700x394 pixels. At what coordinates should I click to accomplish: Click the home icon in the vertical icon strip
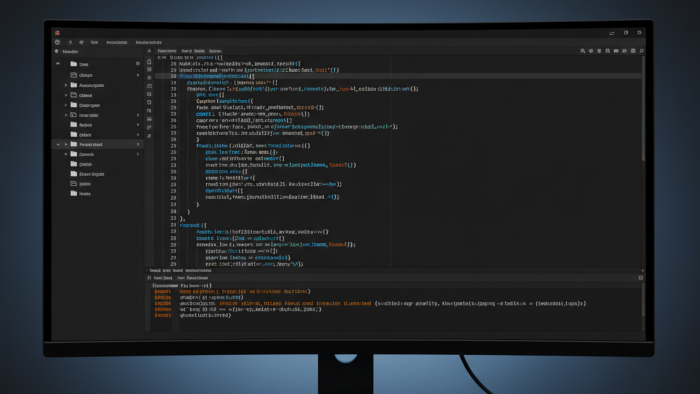(149, 62)
